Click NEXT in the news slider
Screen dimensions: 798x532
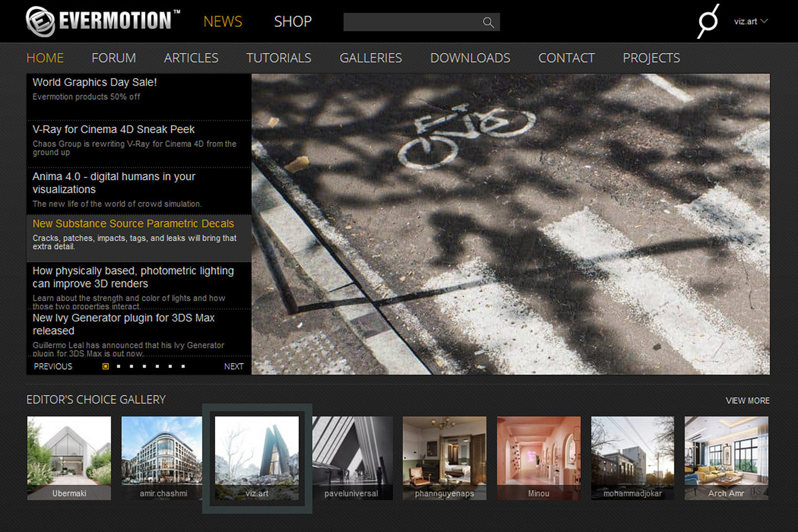[234, 366]
